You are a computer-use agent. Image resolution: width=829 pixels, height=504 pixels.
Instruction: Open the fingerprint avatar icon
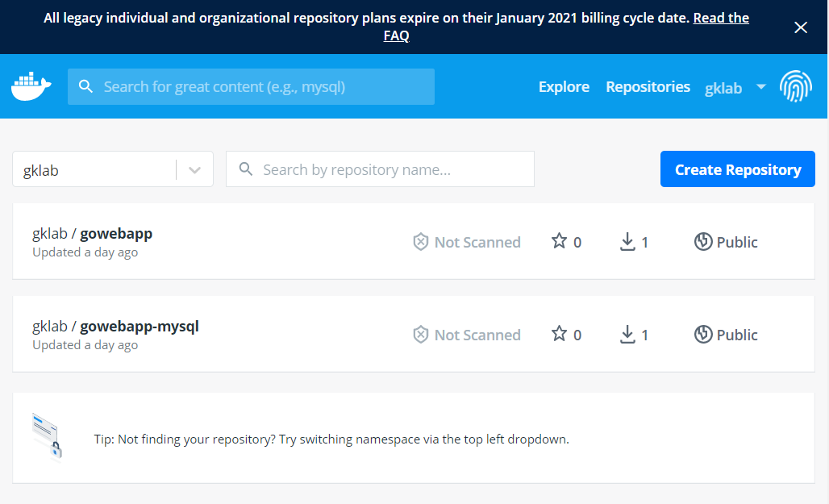796,86
